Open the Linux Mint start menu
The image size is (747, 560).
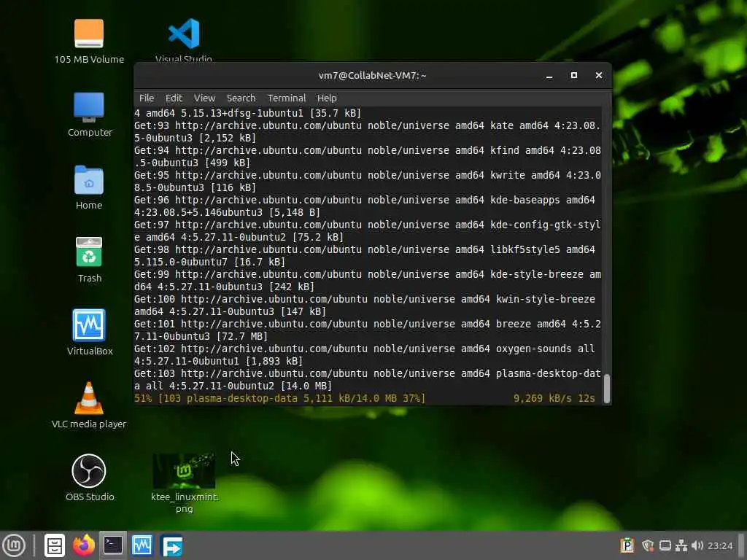(14, 545)
